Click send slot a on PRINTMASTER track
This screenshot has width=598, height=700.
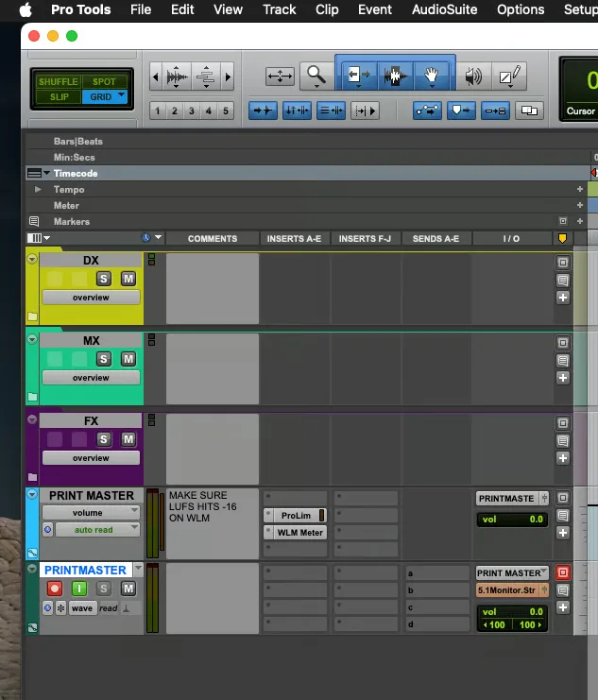tap(437, 573)
